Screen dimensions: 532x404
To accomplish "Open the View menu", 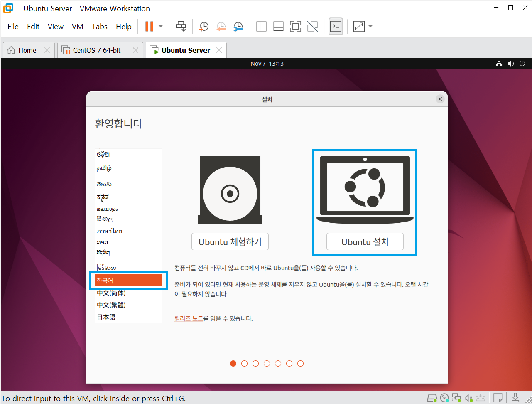I will point(56,27).
